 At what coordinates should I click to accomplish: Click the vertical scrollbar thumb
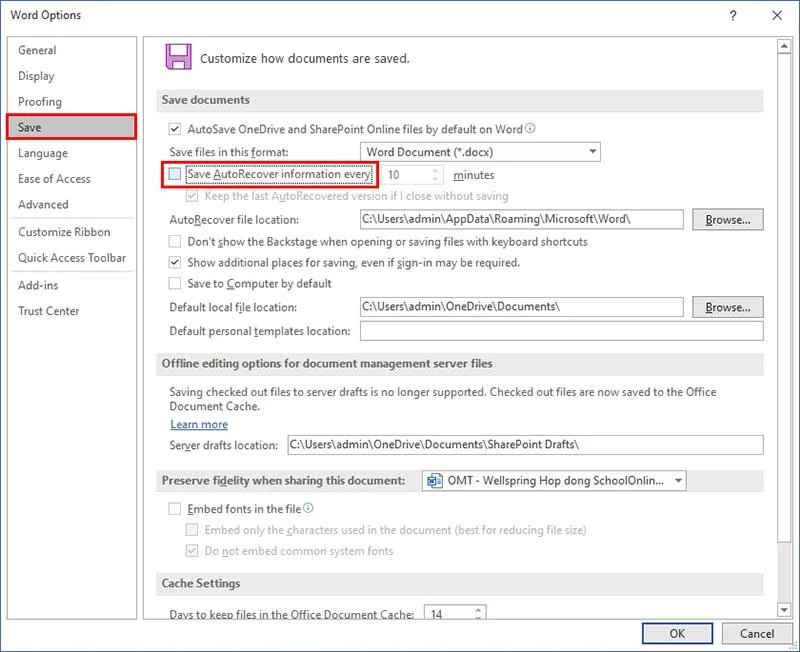[784, 298]
